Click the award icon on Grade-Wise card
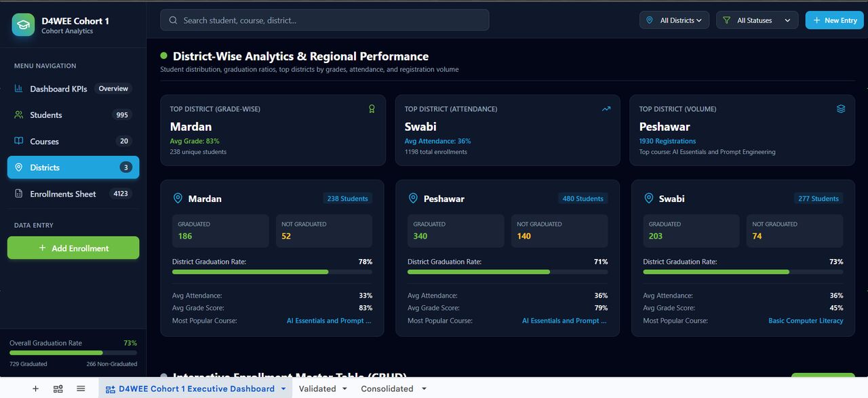868x398 pixels. coord(372,108)
